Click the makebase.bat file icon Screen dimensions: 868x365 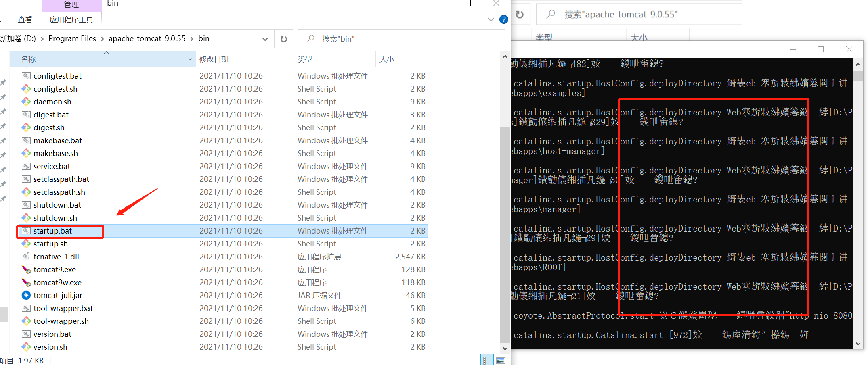point(26,140)
